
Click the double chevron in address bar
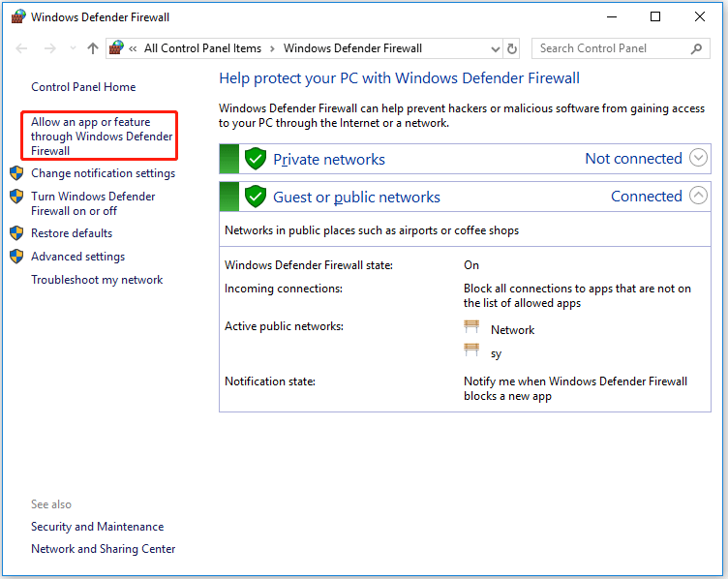coord(133,48)
